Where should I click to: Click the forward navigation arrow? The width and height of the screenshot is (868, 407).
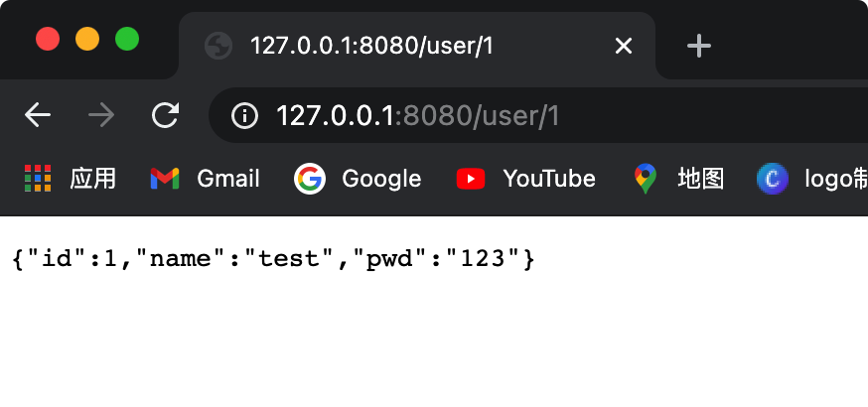[100, 116]
